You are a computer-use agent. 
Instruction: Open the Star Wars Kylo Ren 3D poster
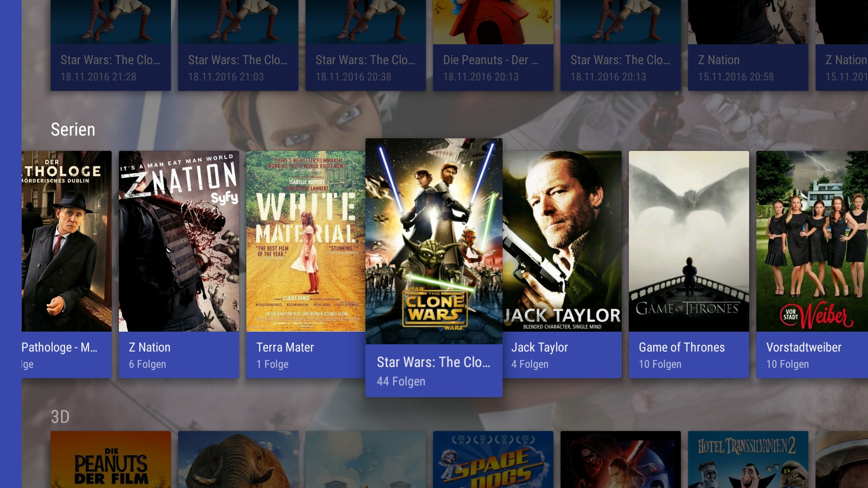pos(620,460)
